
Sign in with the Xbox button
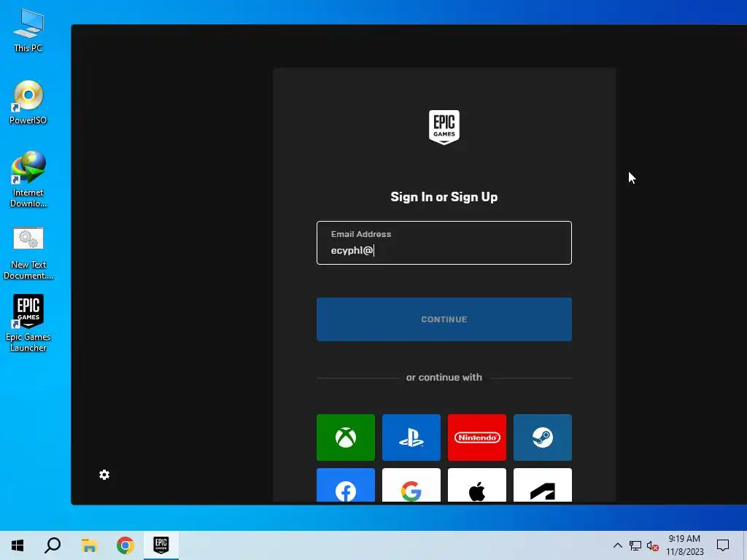[345, 437]
